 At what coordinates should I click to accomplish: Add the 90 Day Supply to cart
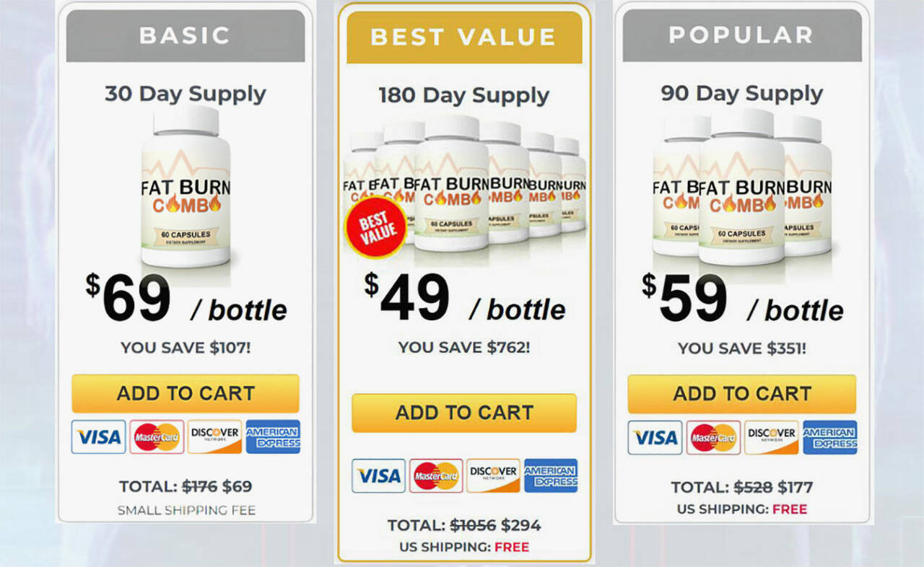(x=742, y=394)
